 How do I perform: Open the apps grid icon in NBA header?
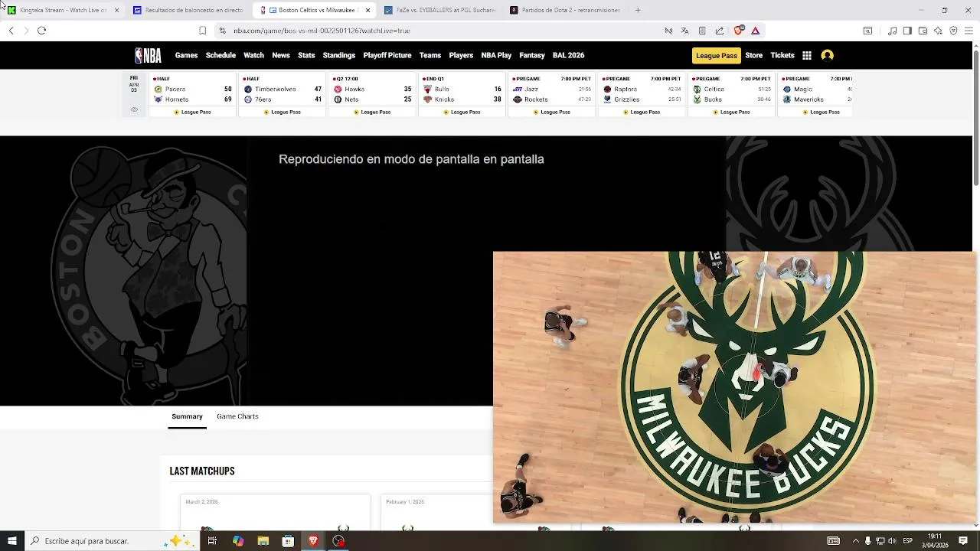(x=807, y=55)
